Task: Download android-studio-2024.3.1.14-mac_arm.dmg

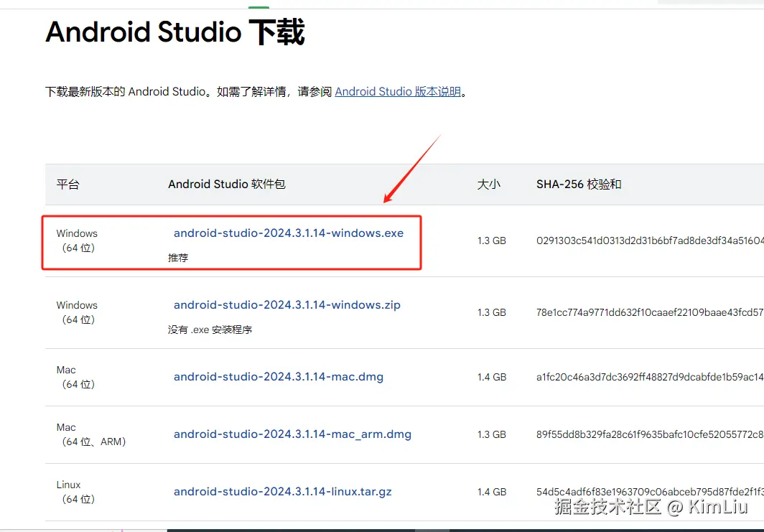Action: [x=292, y=434]
